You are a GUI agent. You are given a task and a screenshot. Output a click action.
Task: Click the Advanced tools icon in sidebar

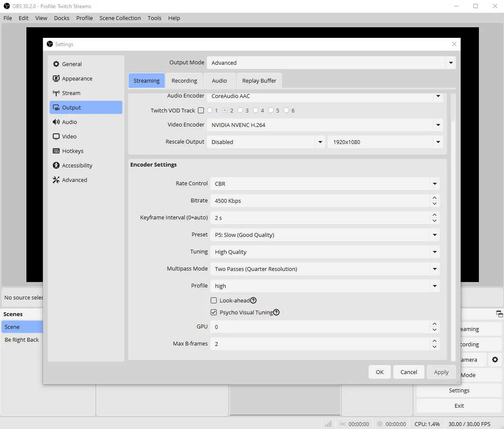[56, 180]
